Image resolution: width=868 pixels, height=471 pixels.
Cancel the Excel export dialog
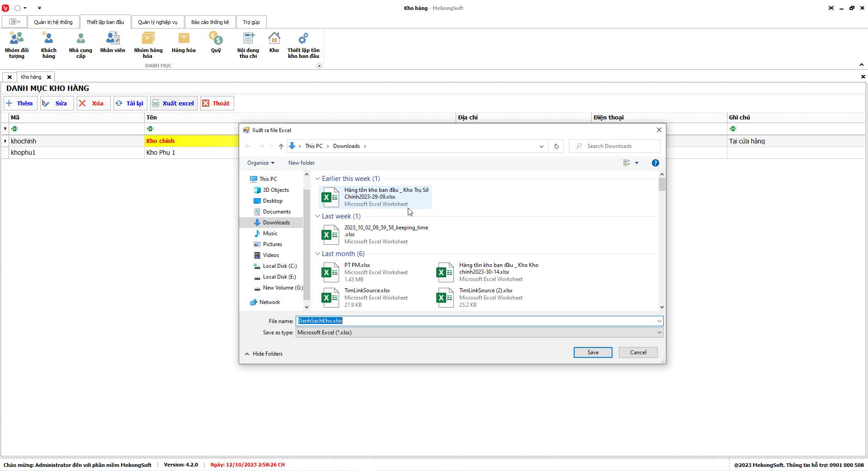click(x=638, y=352)
